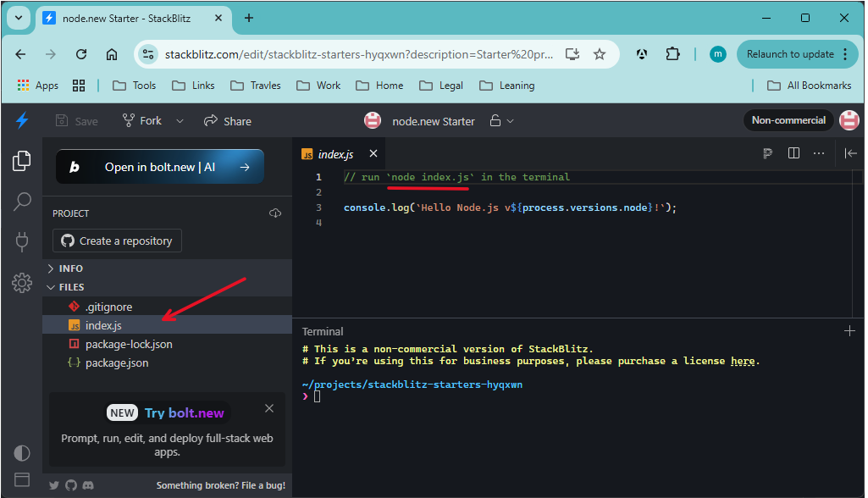Click the 'here' license link in terminal
The width and height of the screenshot is (868, 498).
743,361
